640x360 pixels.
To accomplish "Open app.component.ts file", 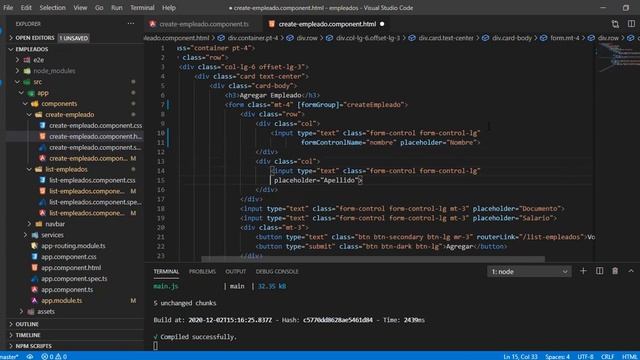I will tap(67, 289).
